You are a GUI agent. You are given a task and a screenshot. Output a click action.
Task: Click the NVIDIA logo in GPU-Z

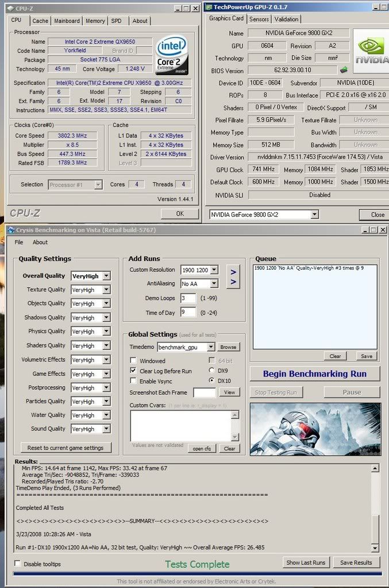point(371,51)
